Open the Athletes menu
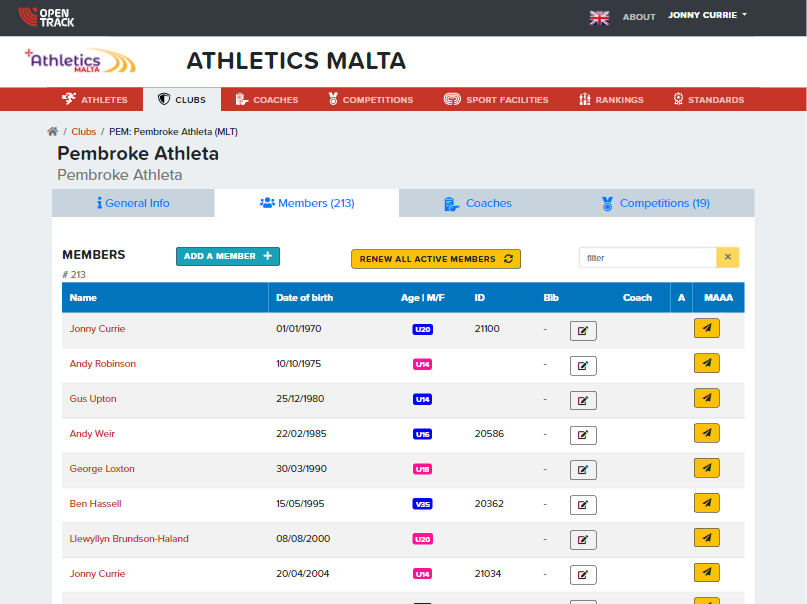Screen dimensions: 807x604 tap(95, 99)
